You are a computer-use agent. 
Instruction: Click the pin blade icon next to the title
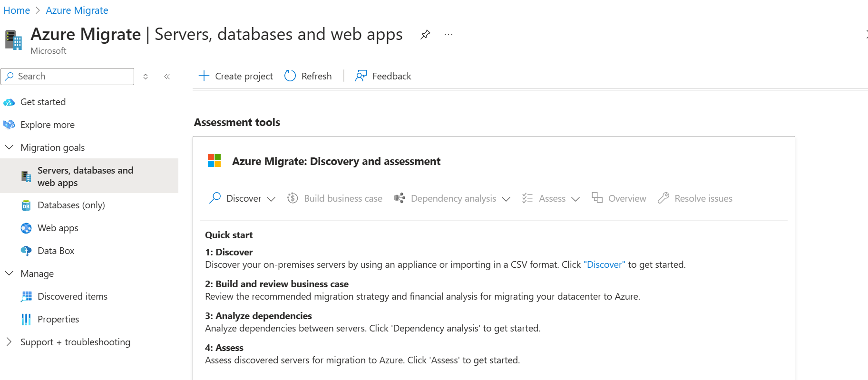point(425,35)
